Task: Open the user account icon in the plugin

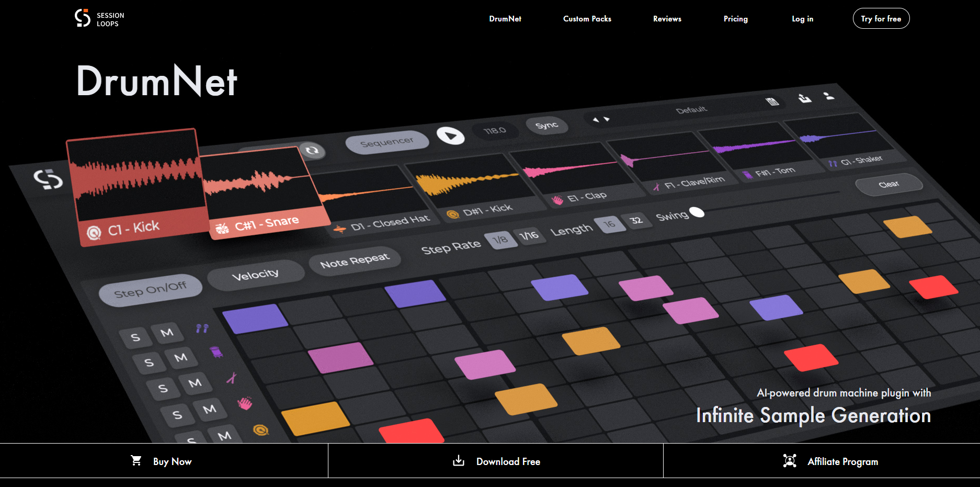Action: (x=829, y=96)
